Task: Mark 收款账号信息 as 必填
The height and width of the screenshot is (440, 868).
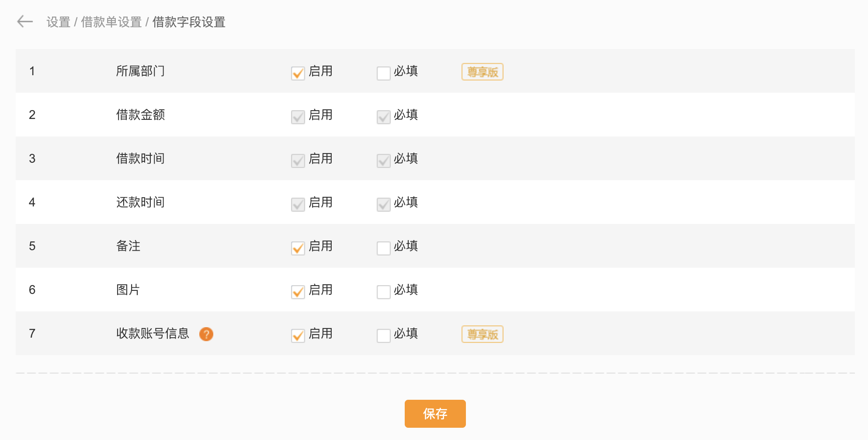Action: pyautogui.click(x=384, y=335)
